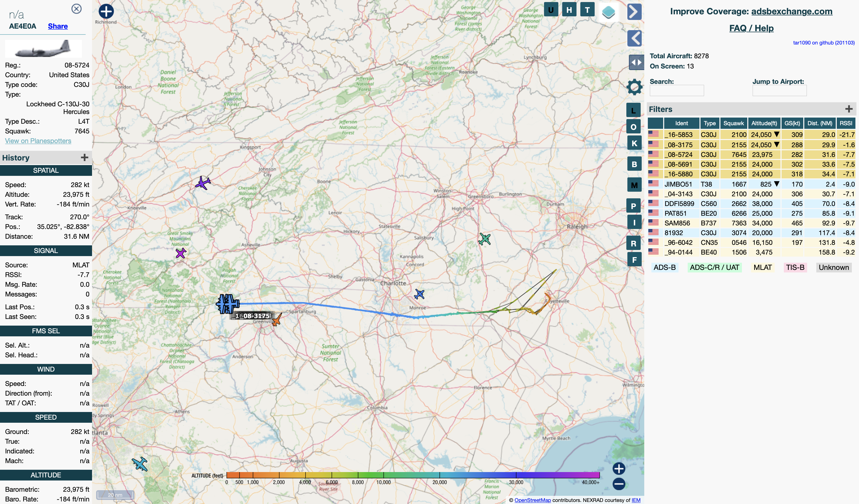Close the selected aircraft info panel
This screenshot has width=859, height=504.
pos(76,8)
